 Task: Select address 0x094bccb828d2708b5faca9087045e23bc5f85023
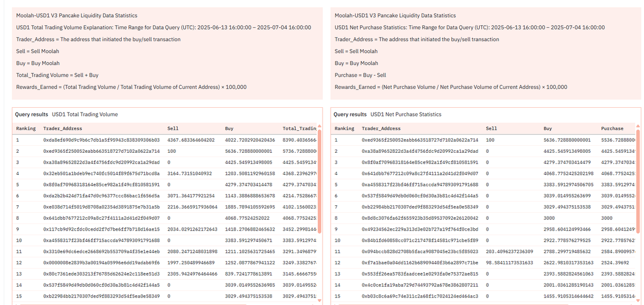420,251
